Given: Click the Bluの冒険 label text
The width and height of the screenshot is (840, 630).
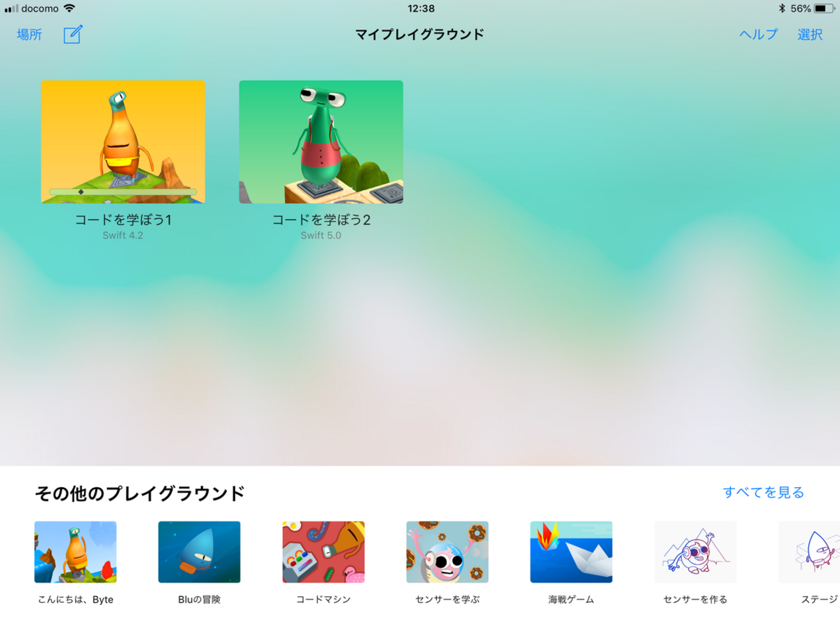Looking at the screenshot, I should tap(199, 600).
